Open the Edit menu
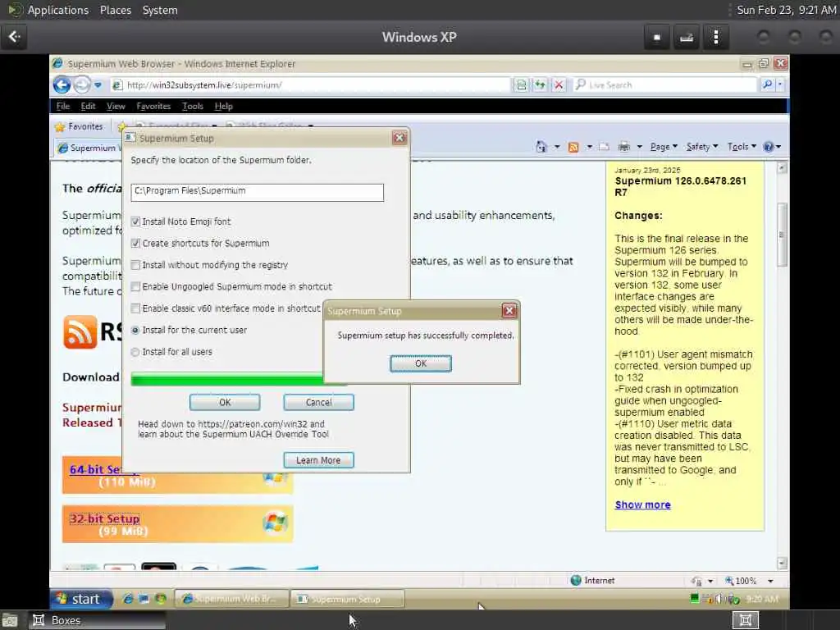This screenshot has width=840, height=630. 88,106
